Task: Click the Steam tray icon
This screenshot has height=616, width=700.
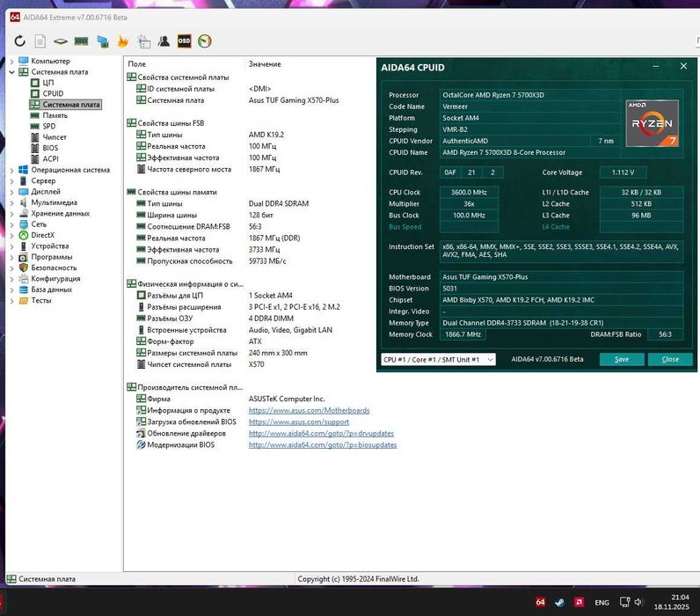Action: click(x=559, y=602)
